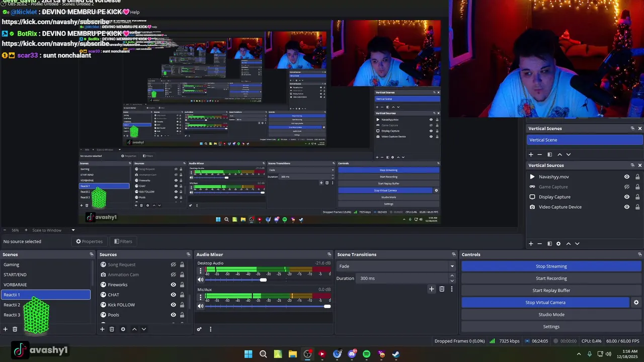Add a source with plus icon in Sources panel
The image size is (644, 362).
click(102, 329)
